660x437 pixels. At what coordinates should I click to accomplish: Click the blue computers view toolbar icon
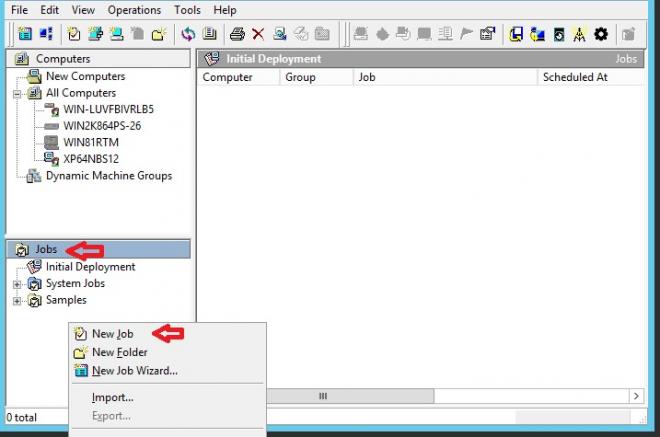point(46,34)
